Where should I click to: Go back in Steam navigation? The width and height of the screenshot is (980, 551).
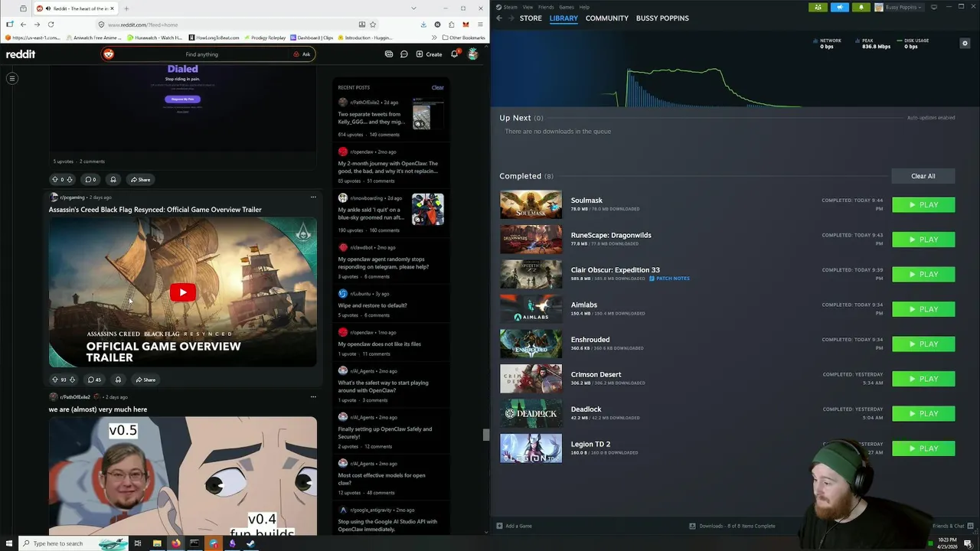499,18
